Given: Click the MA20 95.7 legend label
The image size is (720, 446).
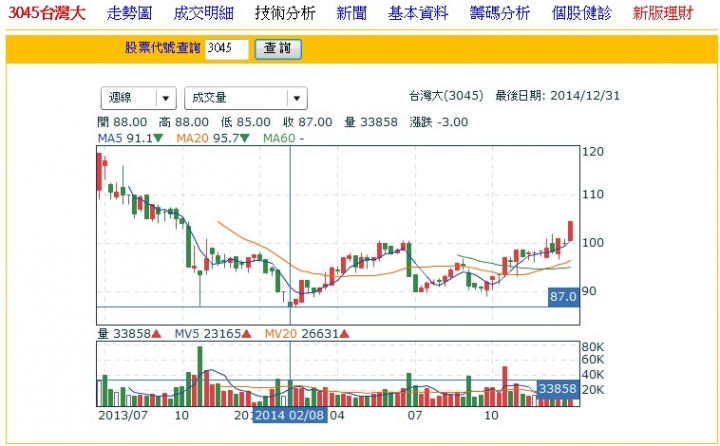Looking at the screenshot, I should click(213, 138).
